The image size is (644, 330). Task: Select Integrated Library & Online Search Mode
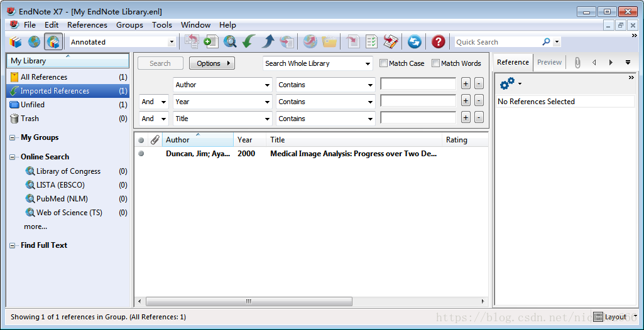tap(53, 41)
